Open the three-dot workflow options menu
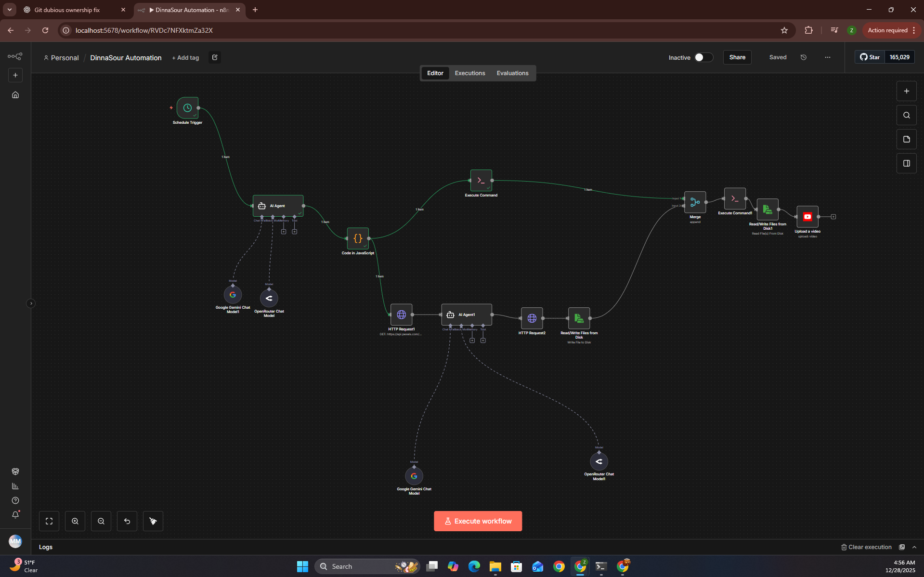Image resolution: width=924 pixels, height=577 pixels. [828, 57]
